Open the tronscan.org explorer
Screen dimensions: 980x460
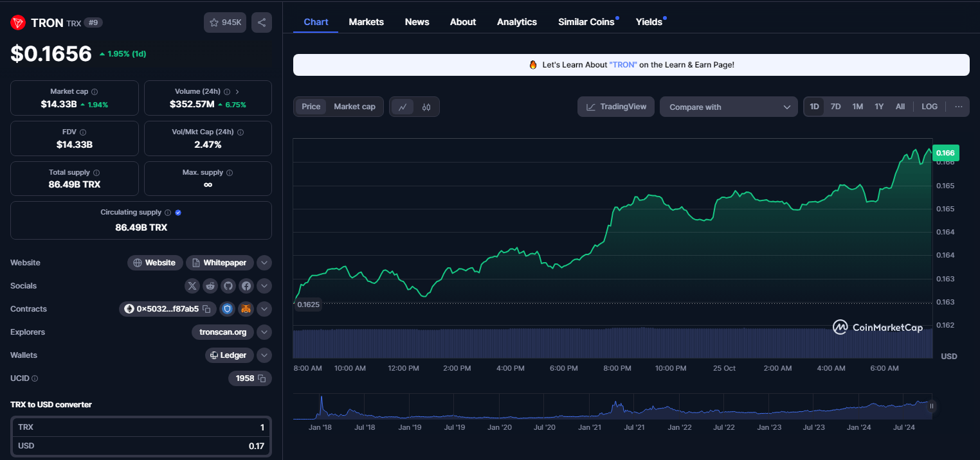[x=222, y=332]
